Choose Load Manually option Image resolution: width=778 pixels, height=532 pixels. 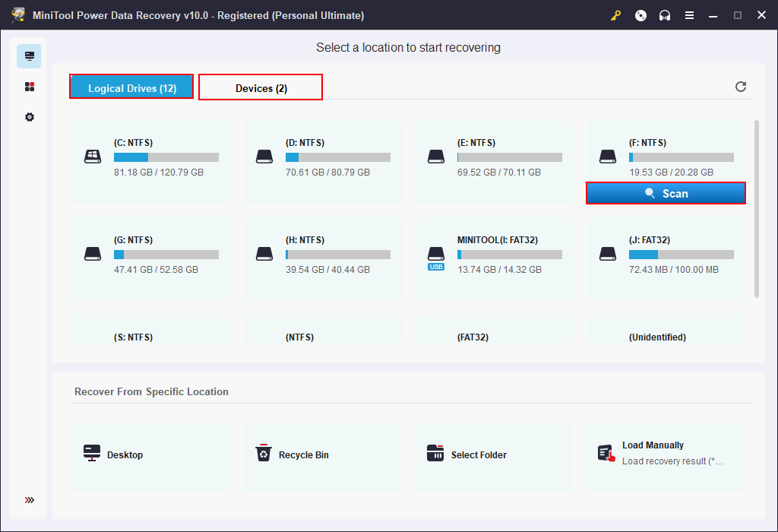pos(666,457)
